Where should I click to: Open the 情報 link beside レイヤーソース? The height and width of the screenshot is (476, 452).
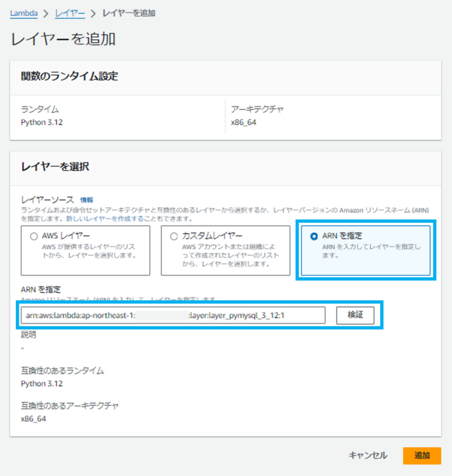87,200
